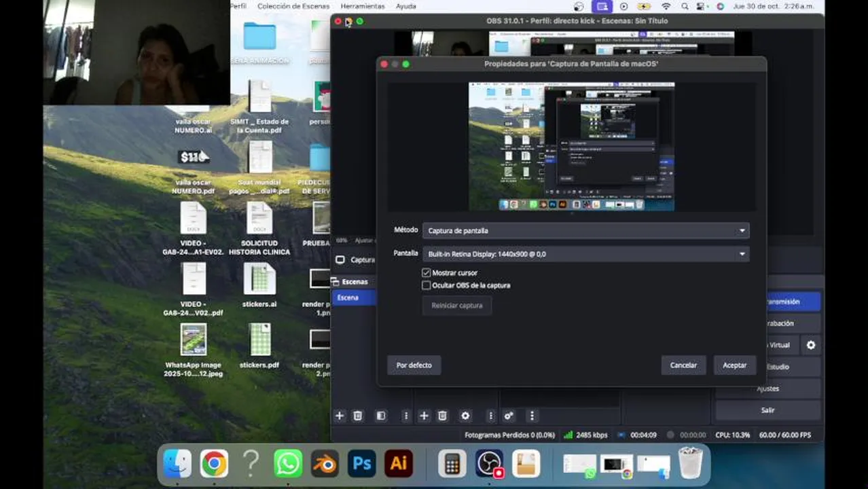
Task: Open the Trash in the Dock
Action: [x=691, y=464]
